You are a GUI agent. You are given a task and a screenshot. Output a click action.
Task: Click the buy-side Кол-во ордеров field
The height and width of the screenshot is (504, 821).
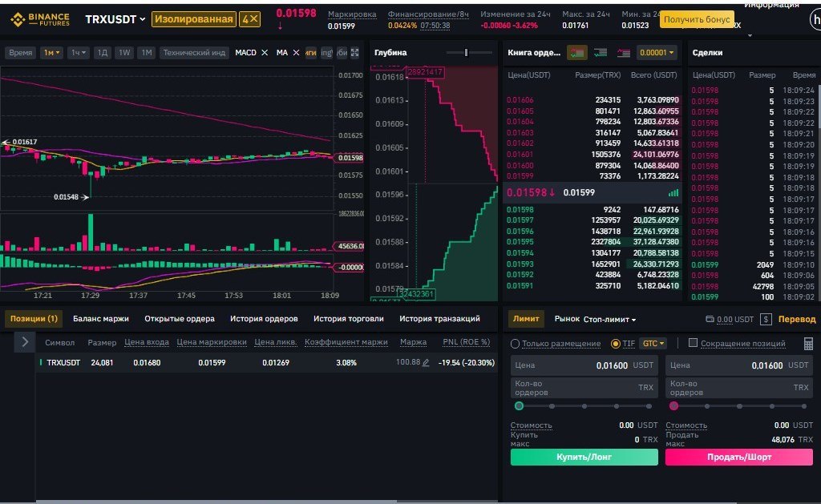tap(584, 388)
